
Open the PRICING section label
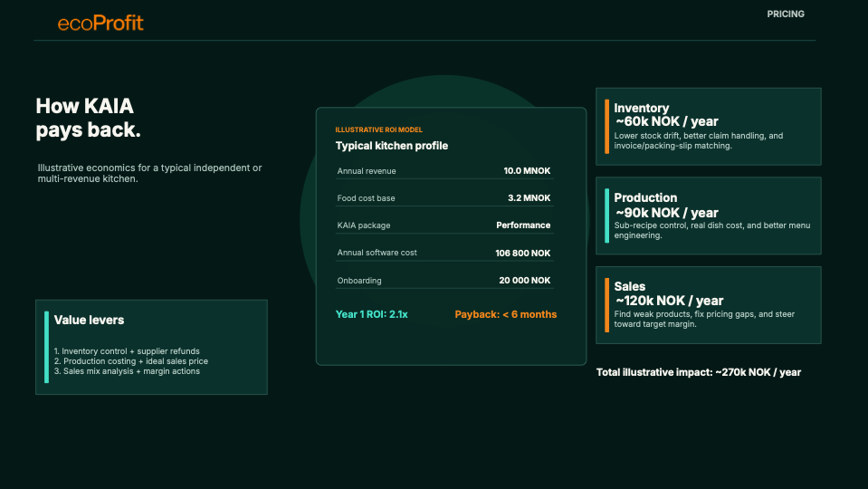786,14
